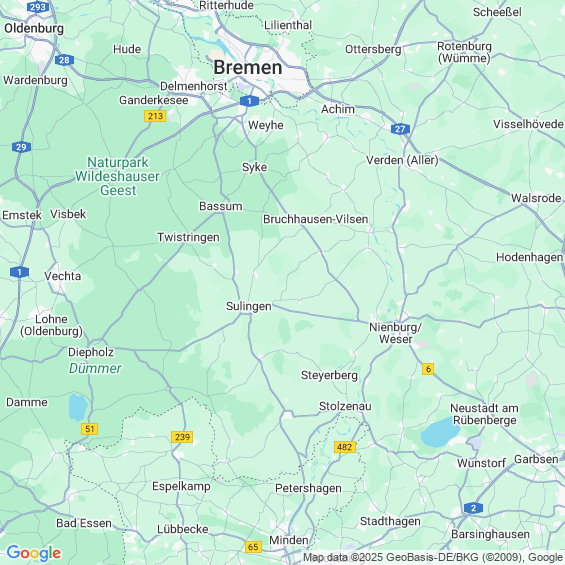
Task: Click the Map data copyright text
Action: pyautogui.click(x=432, y=557)
